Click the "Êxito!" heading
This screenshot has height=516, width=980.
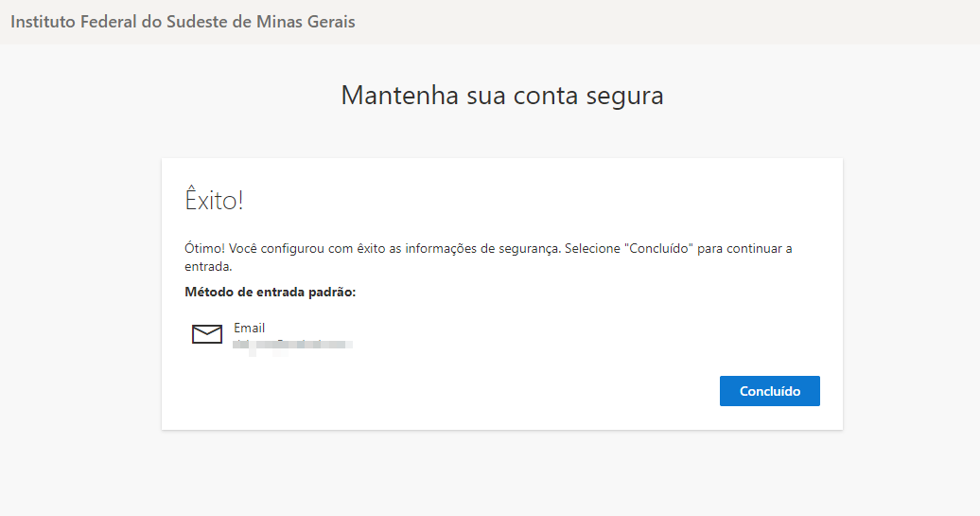pos(214,200)
